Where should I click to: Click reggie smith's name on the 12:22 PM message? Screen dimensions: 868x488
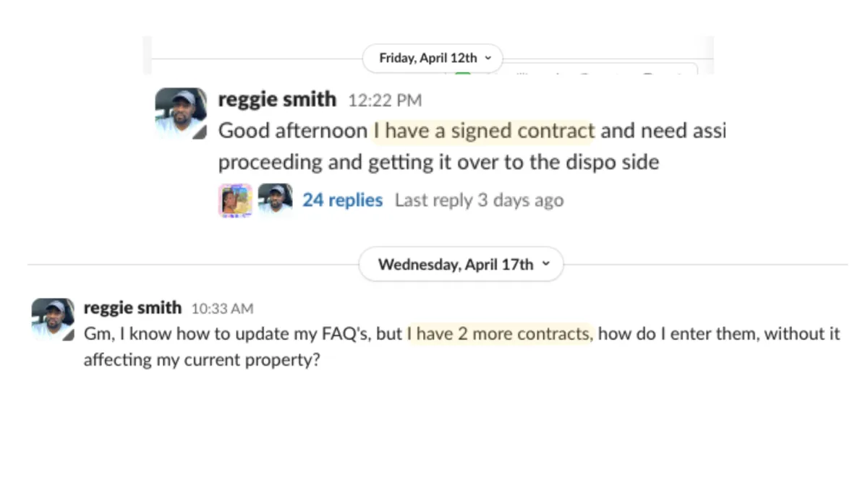(x=277, y=99)
